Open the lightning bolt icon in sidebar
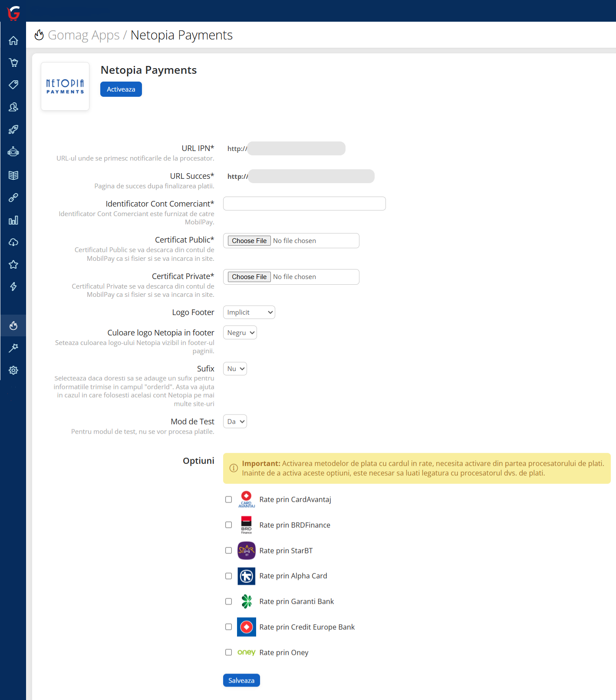 point(13,286)
